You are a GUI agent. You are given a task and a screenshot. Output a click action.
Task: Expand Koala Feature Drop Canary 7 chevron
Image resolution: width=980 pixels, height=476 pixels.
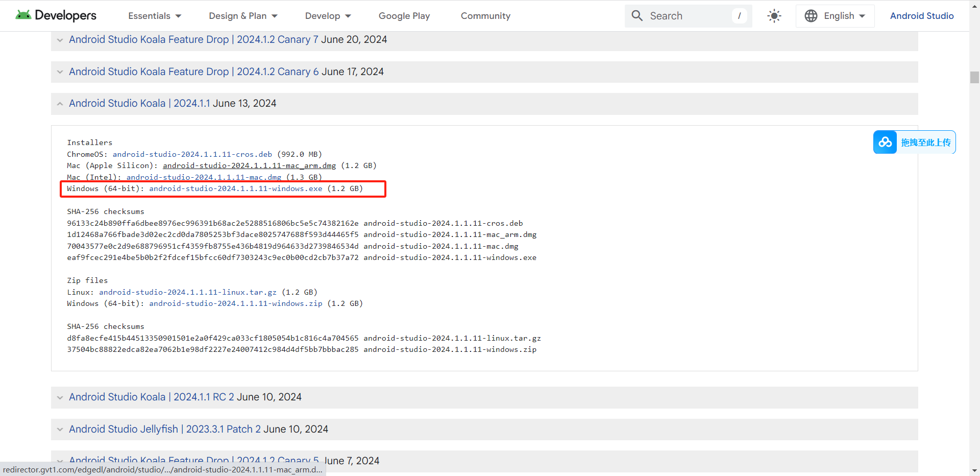[x=60, y=40]
